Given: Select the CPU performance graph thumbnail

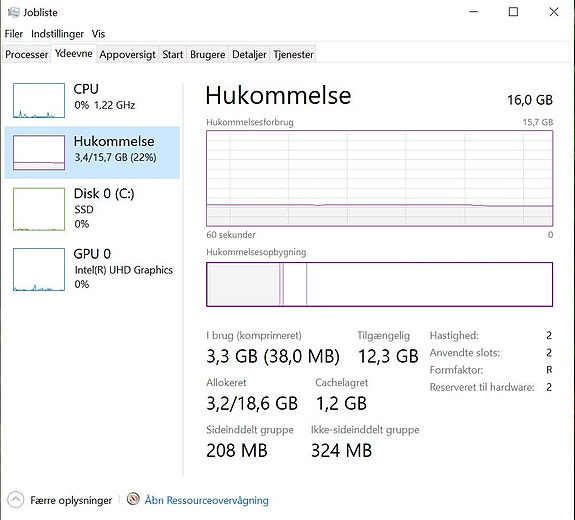Looking at the screenshot, I should (39, 100).
